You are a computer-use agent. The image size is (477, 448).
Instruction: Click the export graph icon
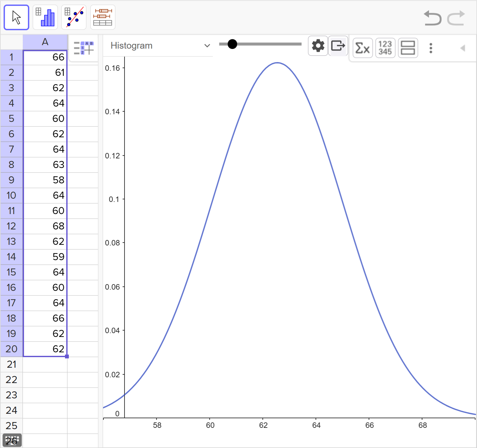(338, 46)
